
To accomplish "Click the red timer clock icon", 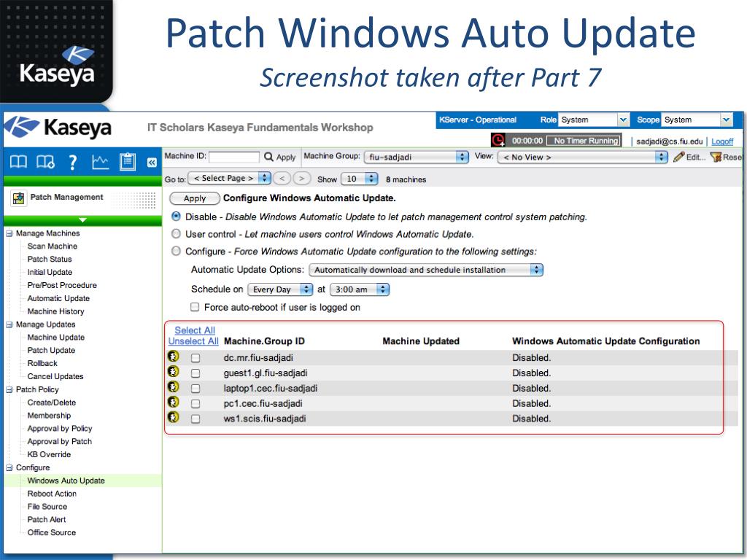I will (x=498, y=140).
